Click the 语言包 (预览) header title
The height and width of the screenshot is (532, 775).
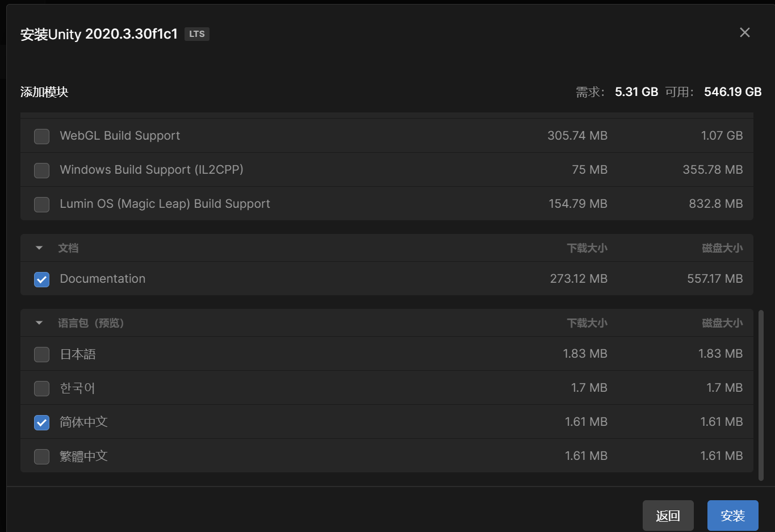click(91, 323)
